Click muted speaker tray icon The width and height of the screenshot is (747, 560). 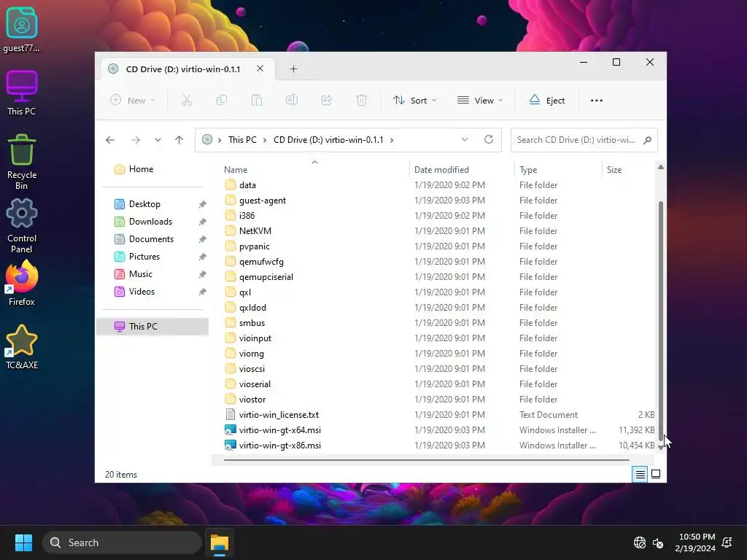pos(658,542)
